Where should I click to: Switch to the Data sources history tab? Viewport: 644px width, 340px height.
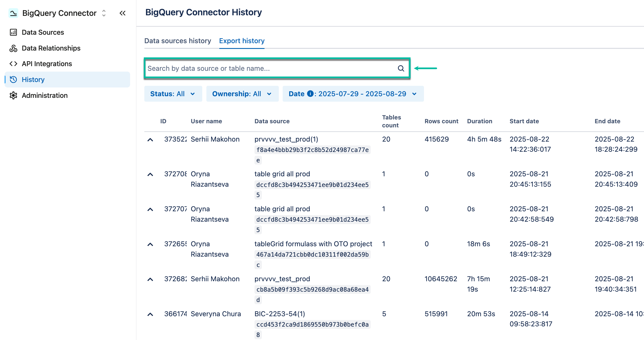[x=178, y=41]
